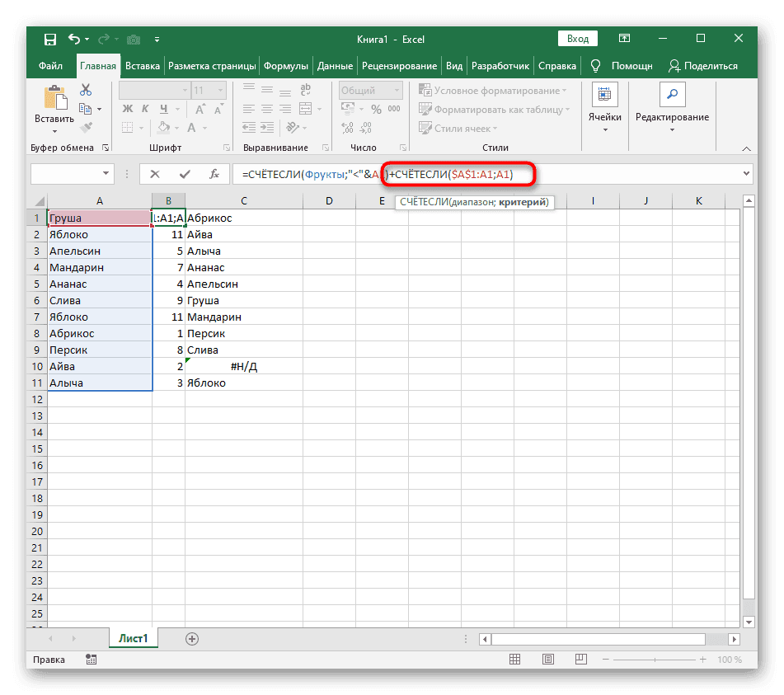The height and width of the screenshot is (695, 784).
Task: Open the Редактирование search icon
Action: [x=671, y=96]
